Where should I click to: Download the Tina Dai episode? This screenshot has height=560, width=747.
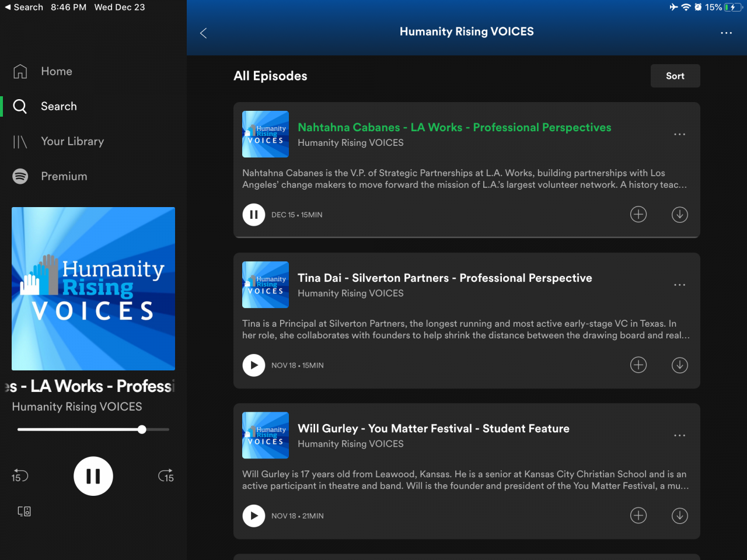(x=680, y=365)
